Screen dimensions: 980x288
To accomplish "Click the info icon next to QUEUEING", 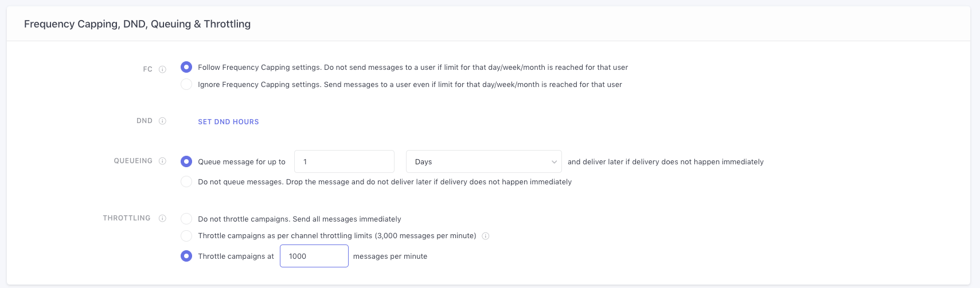I will [162, 161].
